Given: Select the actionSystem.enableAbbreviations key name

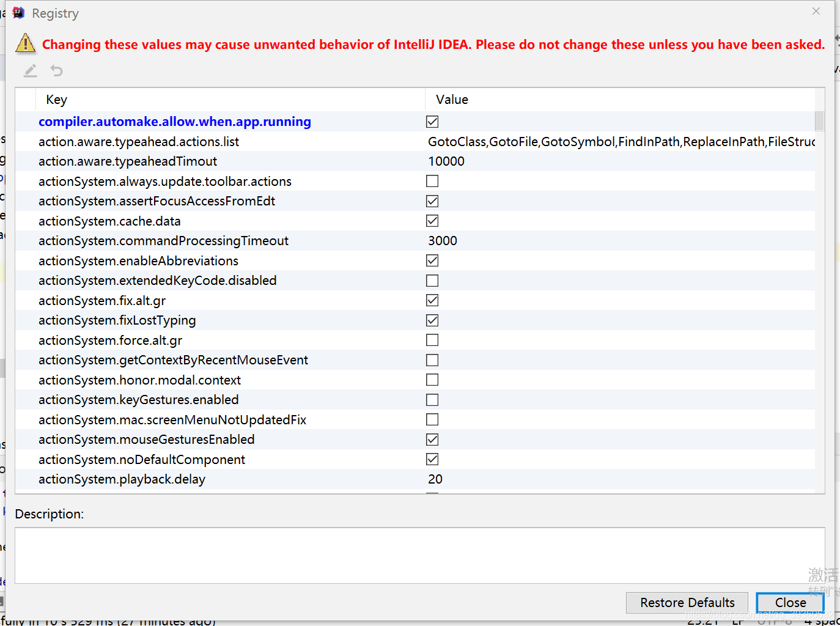Looking at the screenshot, I should click(x=138, y=261).
